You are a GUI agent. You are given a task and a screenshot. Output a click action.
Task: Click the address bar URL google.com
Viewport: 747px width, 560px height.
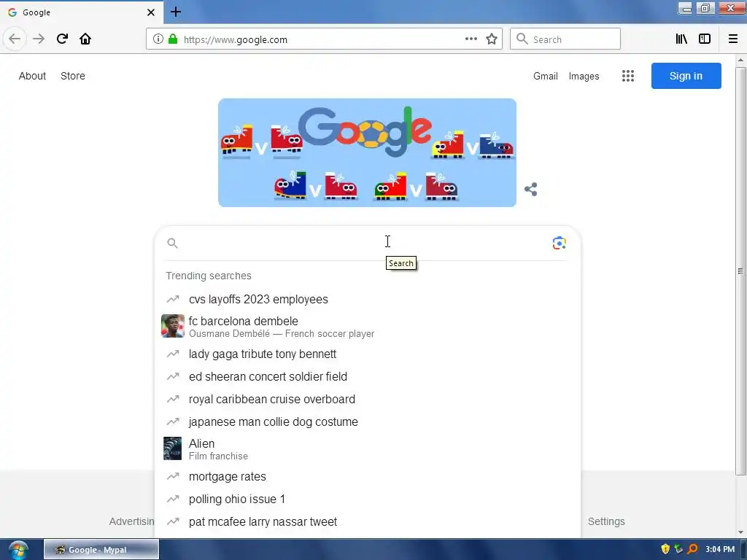[x=236, y=39]
